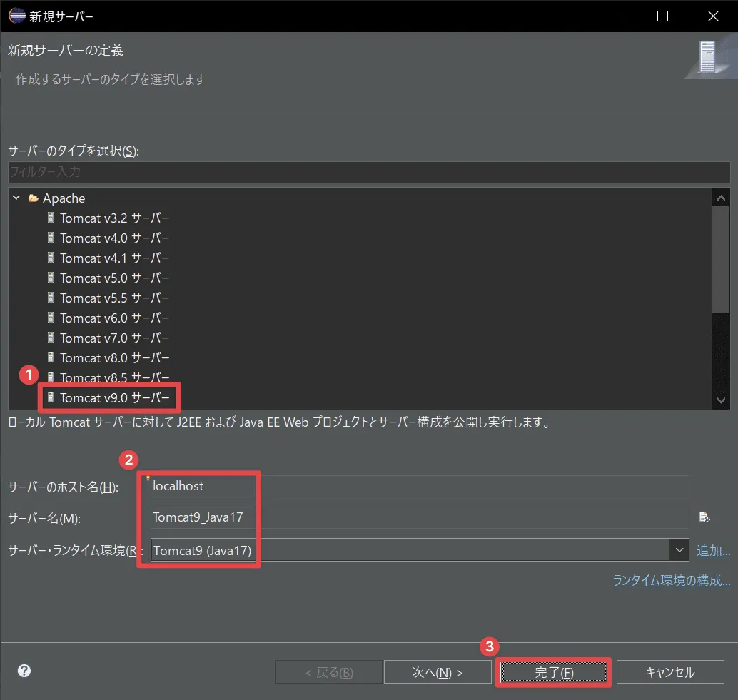
Task: Click reset-to-default icon beside server name
Action: coord(704,517)
